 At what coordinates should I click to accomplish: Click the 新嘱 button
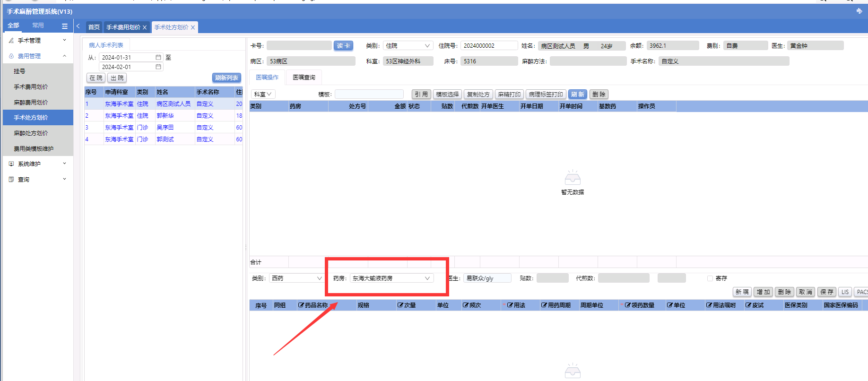click(742, 292)
